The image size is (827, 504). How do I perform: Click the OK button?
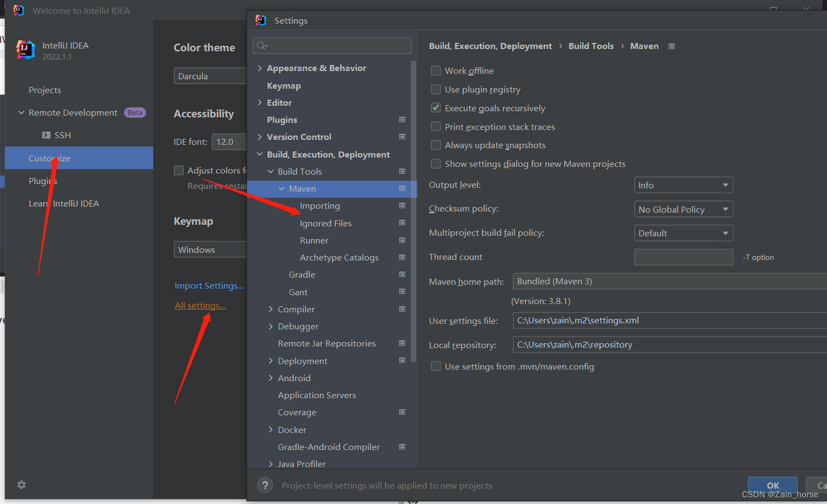(773, 485)
